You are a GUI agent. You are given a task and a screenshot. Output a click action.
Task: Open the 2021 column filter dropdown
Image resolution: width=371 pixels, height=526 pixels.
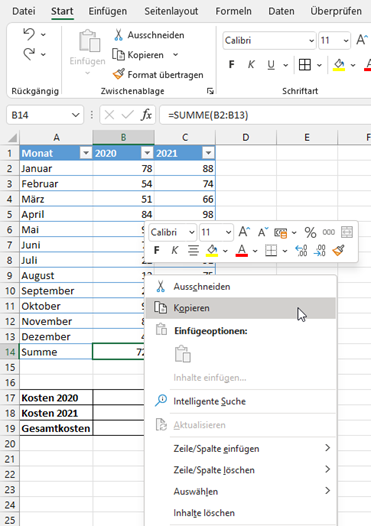tap(208, 153)
